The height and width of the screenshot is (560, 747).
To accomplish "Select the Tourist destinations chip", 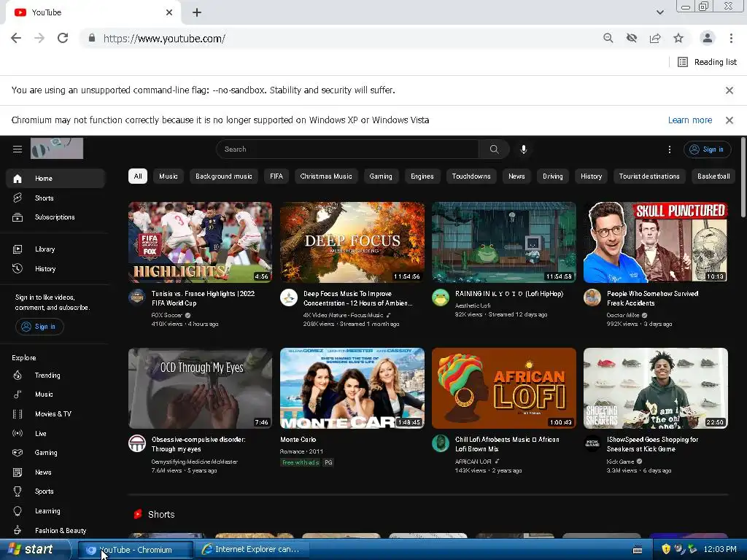I will coord(649,176).
